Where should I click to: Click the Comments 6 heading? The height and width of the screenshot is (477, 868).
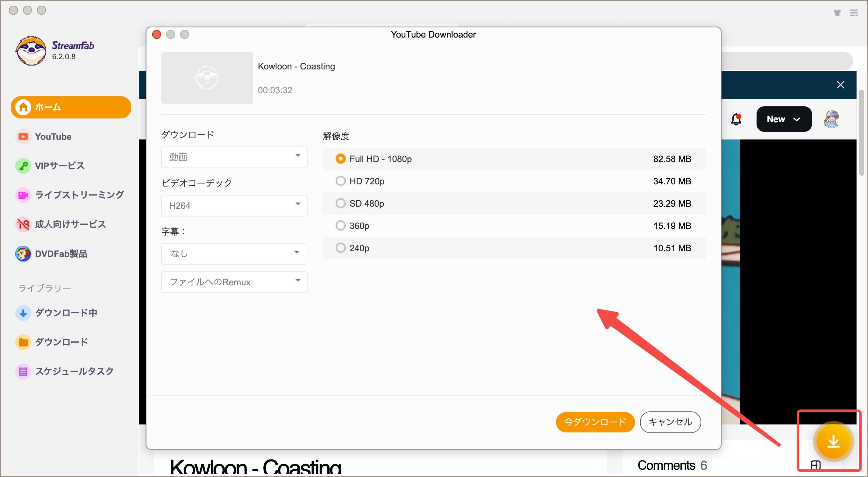[672, 465]
